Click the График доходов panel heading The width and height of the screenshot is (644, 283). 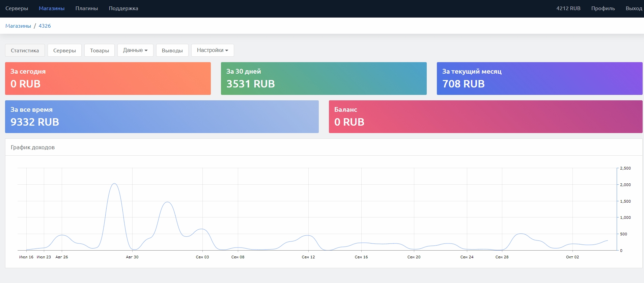coord(33,147)
